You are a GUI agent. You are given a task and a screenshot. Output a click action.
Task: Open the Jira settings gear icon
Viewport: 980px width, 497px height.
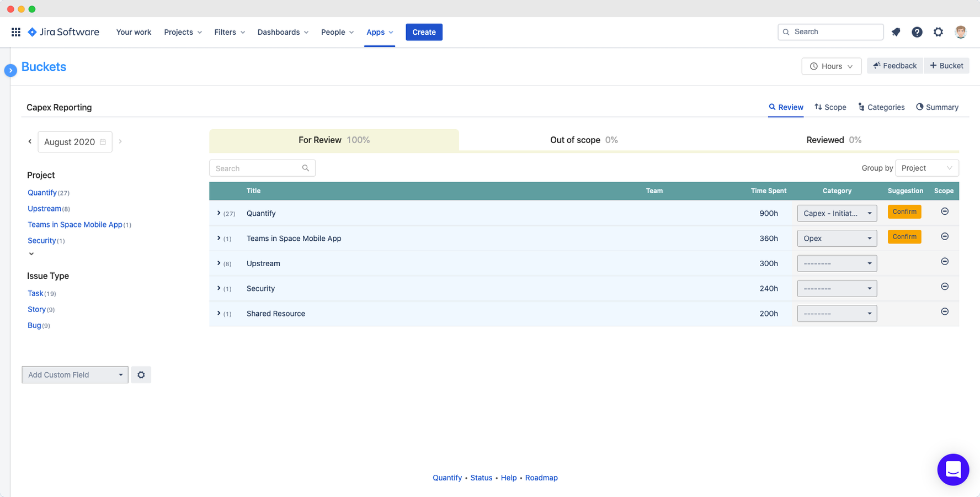[938, 32]
